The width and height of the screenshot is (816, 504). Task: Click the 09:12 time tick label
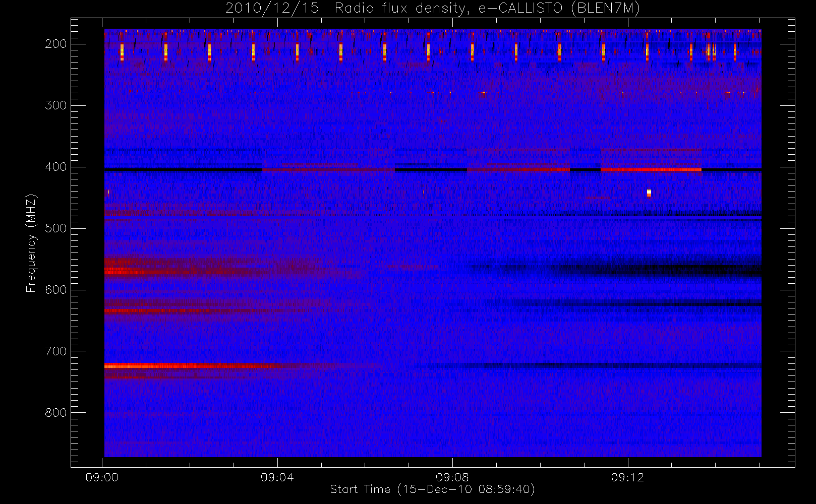click(627, 477)
